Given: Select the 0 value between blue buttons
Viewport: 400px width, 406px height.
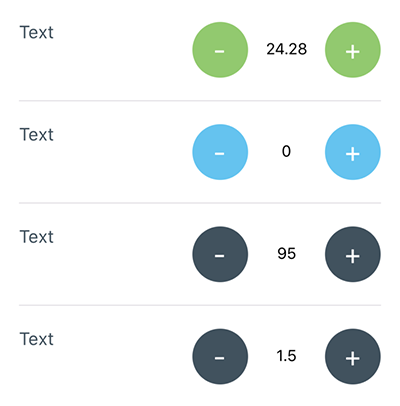Looking at the screenshot, I should [x=286, y=151].
